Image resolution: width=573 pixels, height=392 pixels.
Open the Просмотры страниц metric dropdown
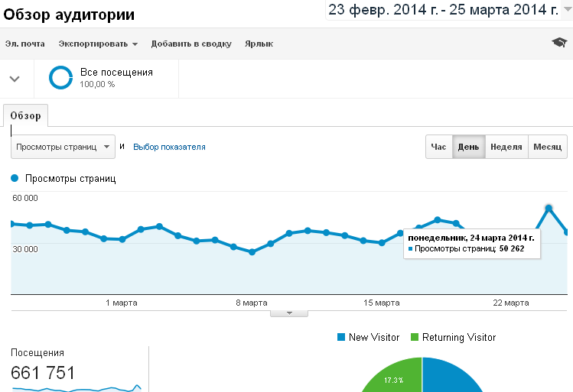[63, 147]
